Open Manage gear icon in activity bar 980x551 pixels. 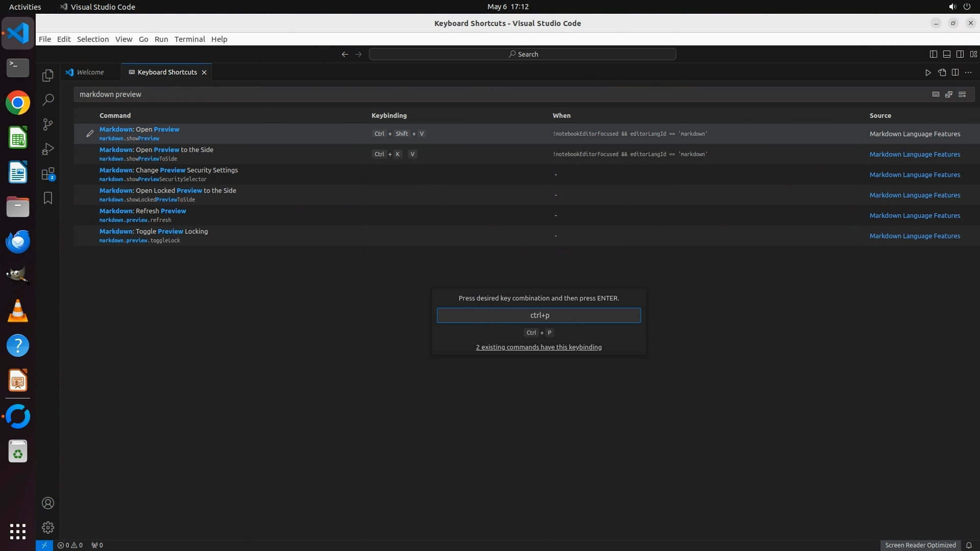48,528
